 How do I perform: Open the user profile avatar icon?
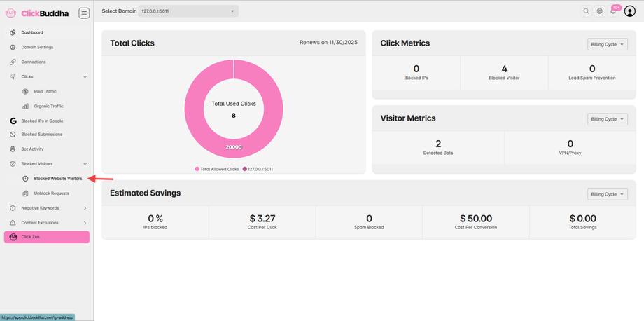(629, 11)
